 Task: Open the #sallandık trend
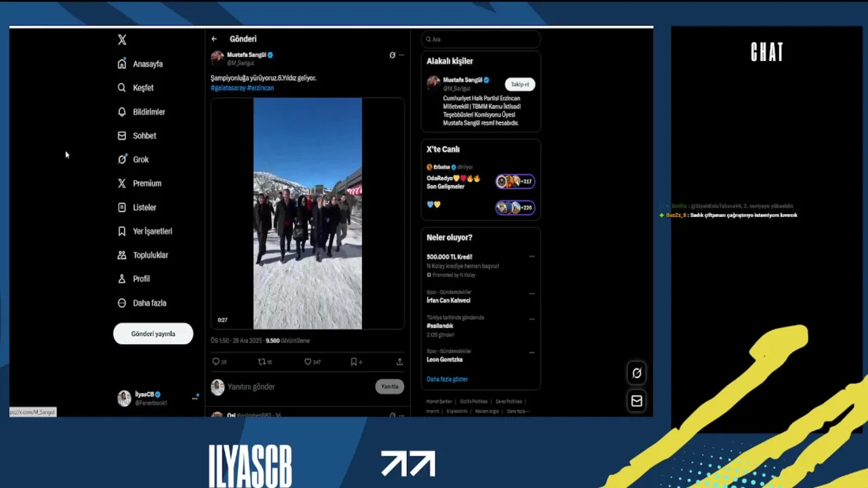click(x=440, y=326)
